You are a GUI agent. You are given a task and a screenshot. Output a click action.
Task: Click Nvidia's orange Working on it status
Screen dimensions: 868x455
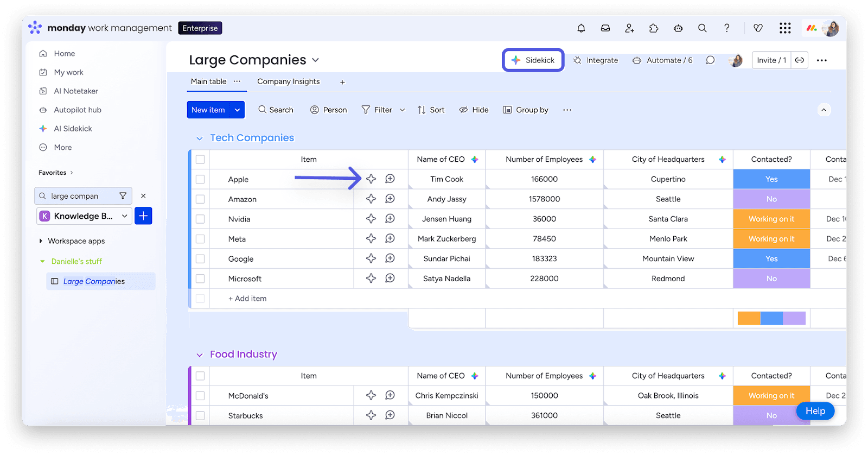[x=771, y=219]
